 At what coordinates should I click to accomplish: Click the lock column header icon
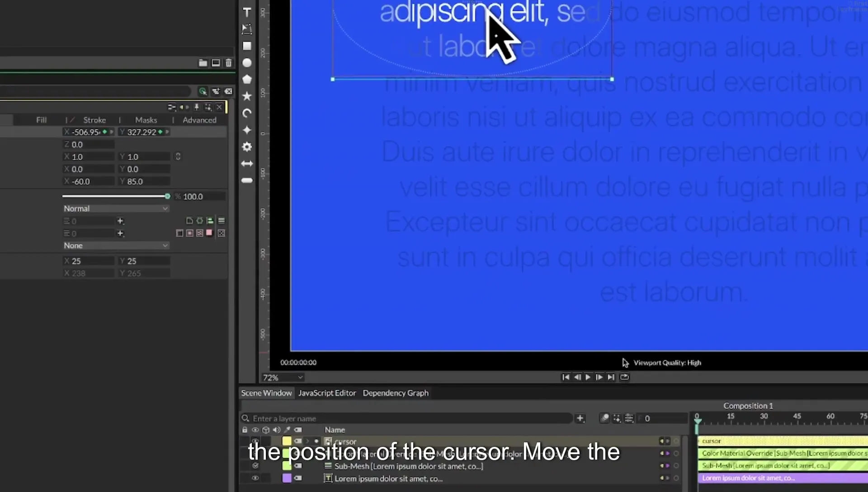coord(245,430)
